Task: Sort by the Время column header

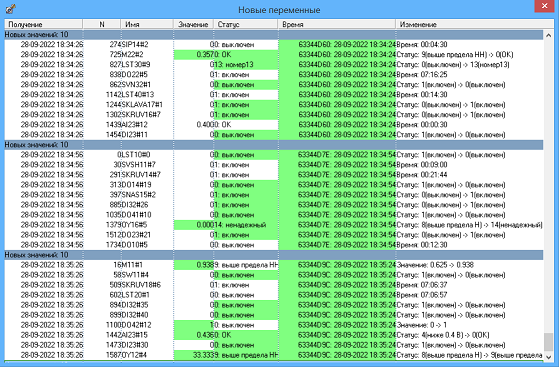Action: [x=337, y=24]
